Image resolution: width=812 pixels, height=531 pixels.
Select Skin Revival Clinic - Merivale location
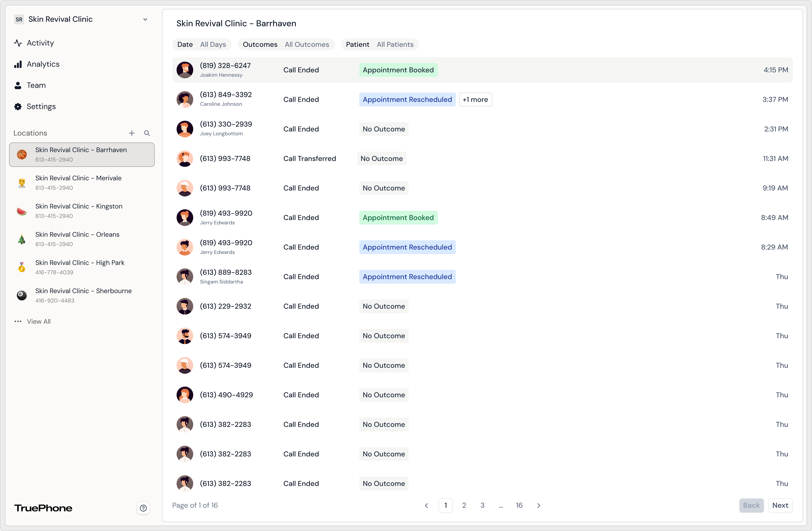coord(82,183)
